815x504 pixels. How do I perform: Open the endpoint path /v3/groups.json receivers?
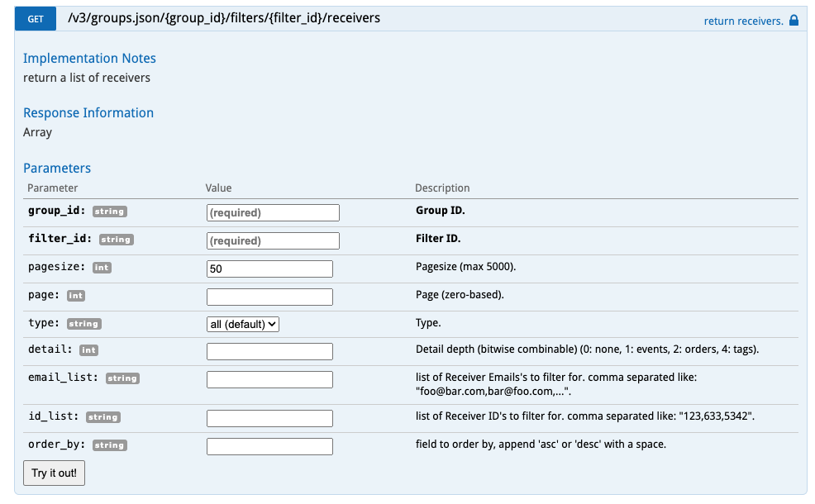[224, 18]
